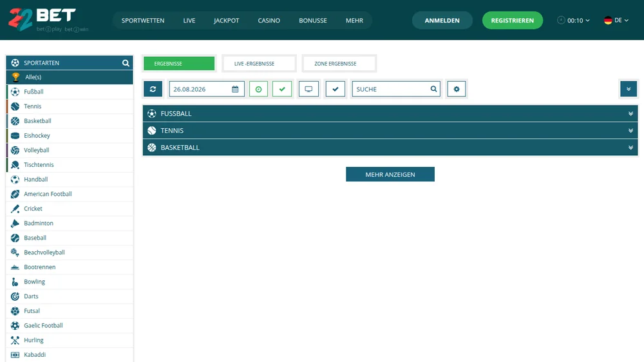The width and height of the screenshot is (644, 362).
Task: Open the calendar date picker icon
Action: (x=235, y=89)
